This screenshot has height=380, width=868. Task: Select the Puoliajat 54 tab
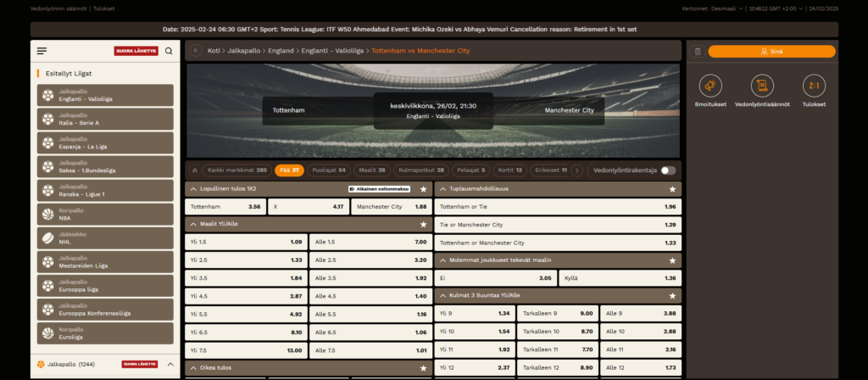tap(329, 170)
